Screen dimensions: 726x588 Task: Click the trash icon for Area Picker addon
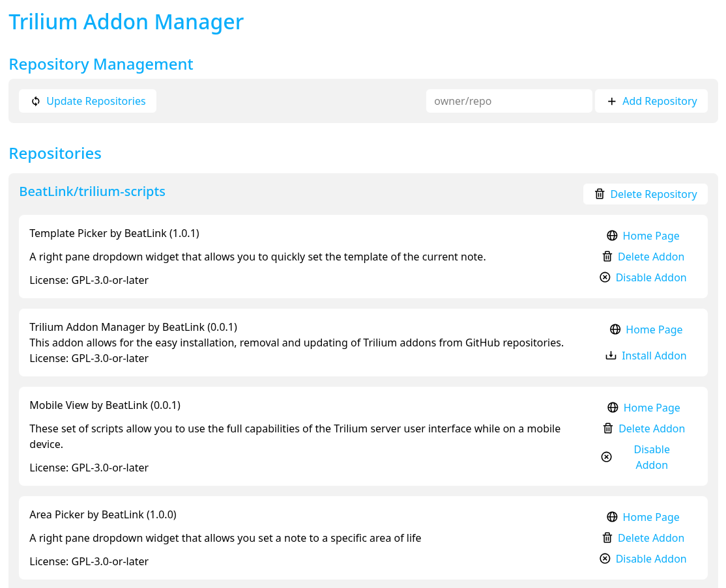(x=607, y=538)
